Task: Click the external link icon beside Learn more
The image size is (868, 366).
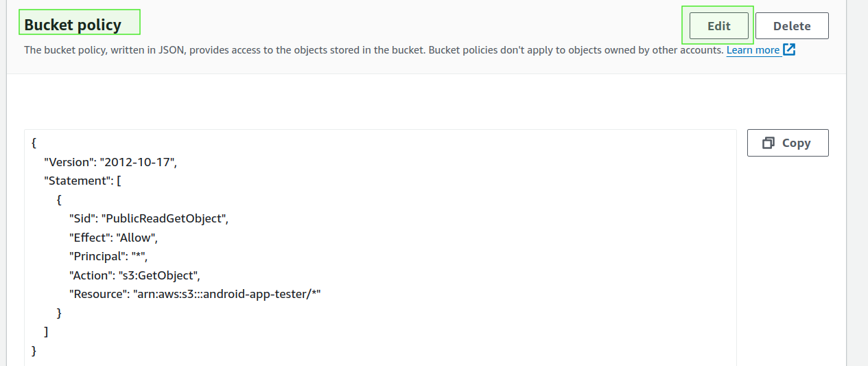Action: click(x=789, y=49)
